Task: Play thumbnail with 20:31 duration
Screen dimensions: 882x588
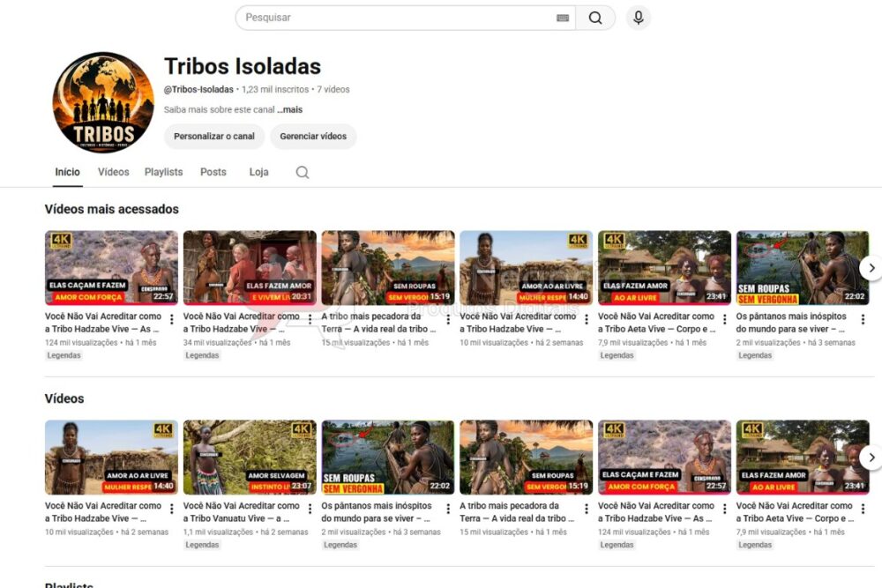Action: tap(250, 268)
